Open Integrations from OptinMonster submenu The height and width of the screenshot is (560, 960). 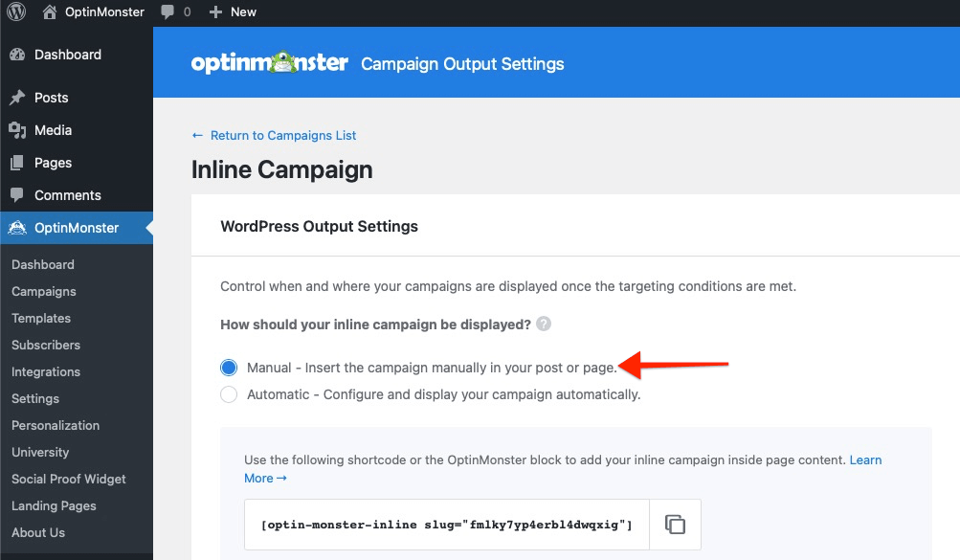pyautogui.click(x=45, y=371)
